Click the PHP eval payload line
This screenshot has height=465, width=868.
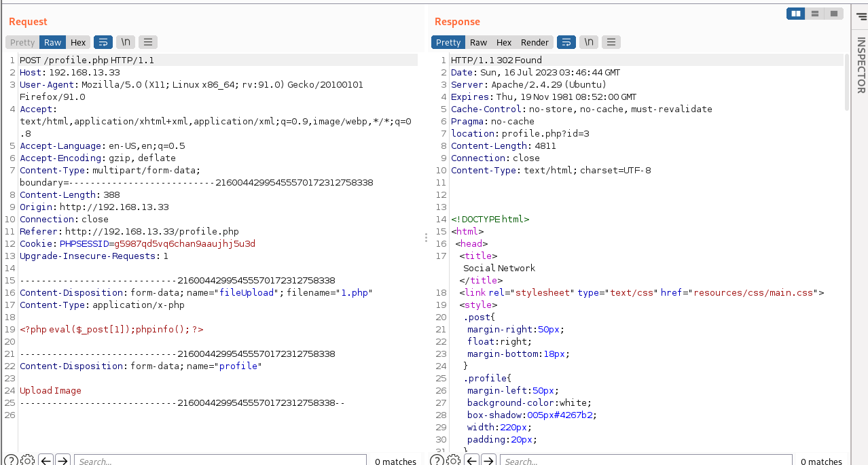tap(112, 329)
